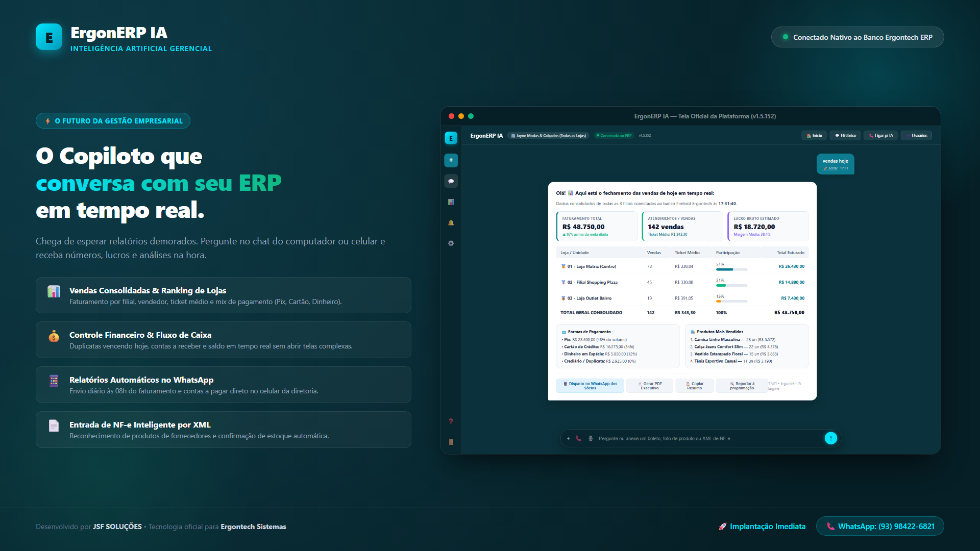Open the gear settings sidebar icon

click(451, 243)
